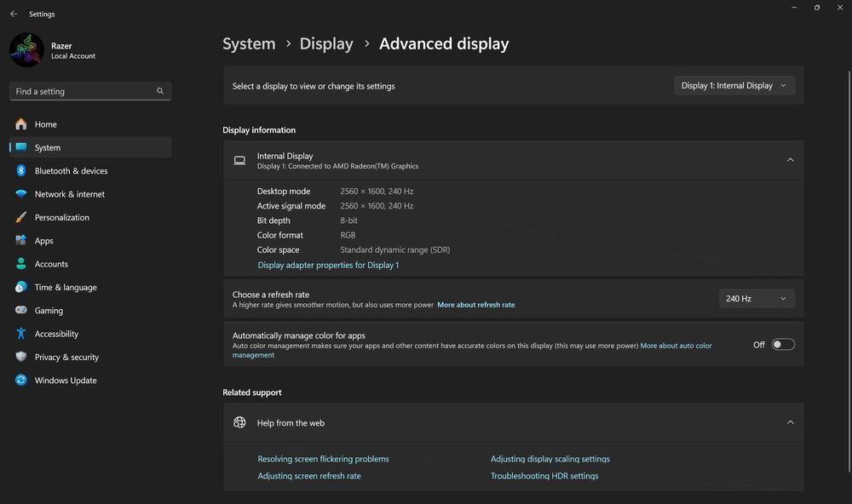The image size is (852, 504).
Task: Click the Bluetooth icon in the sidebar
Action: tap(21, 170)
